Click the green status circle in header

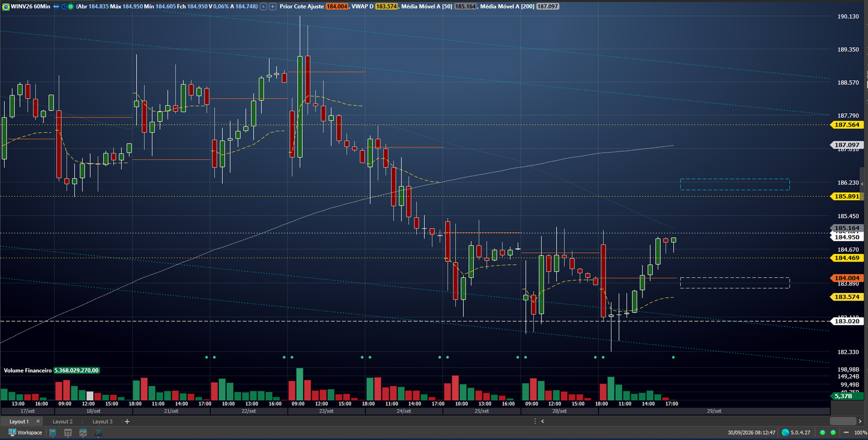click(x=71, y=7)
